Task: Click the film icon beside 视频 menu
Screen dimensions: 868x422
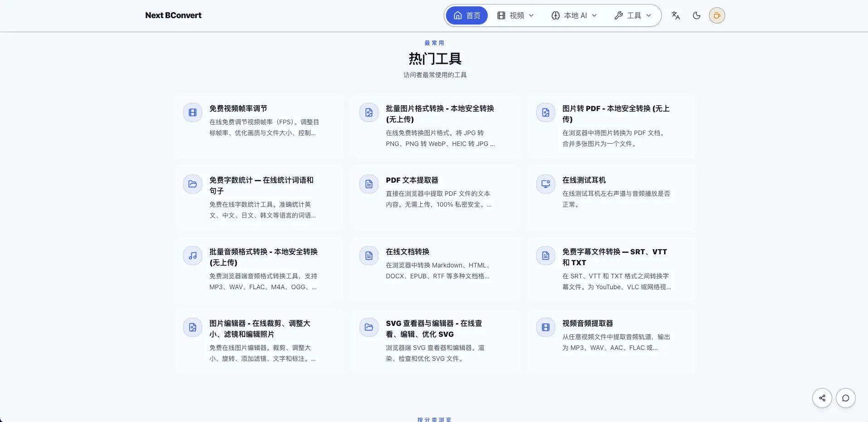Action: coord(501,15)
